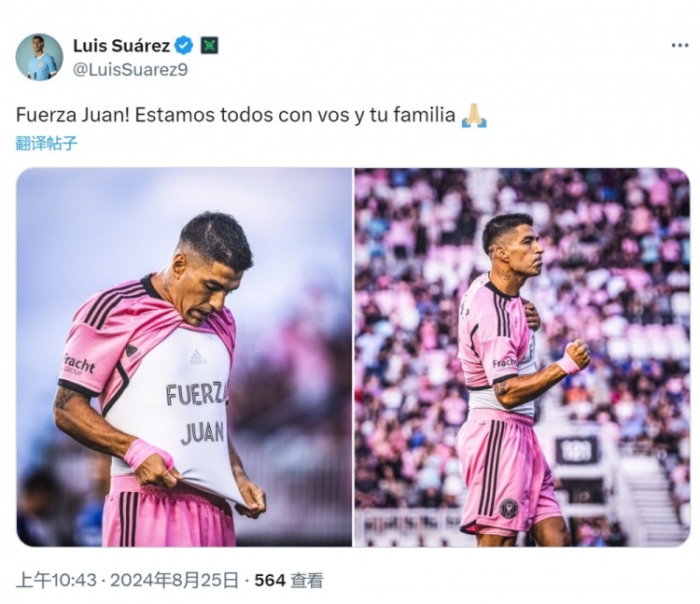This screenshot has height=604, width=700.
Task: Open the @LuisSuarez9 handle link
Action: (131, 70)
